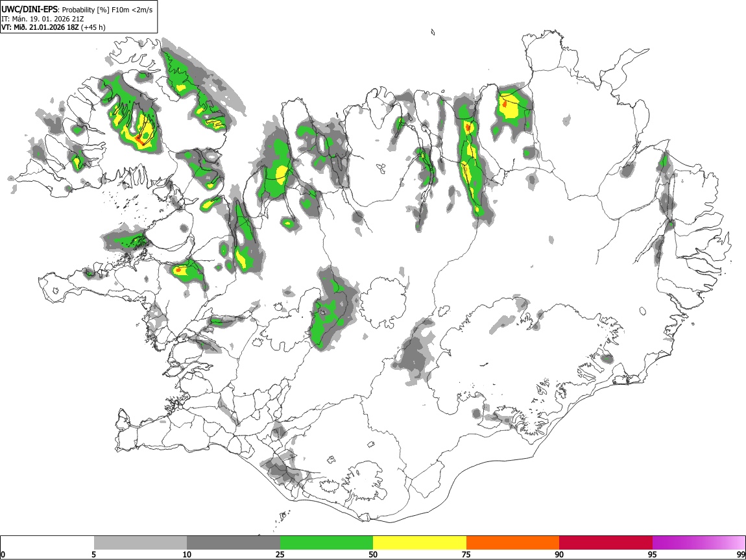746x560 pixels.
Task: Click the 'UWC/DINI-EPS' title text
Action: pos(29,9)
